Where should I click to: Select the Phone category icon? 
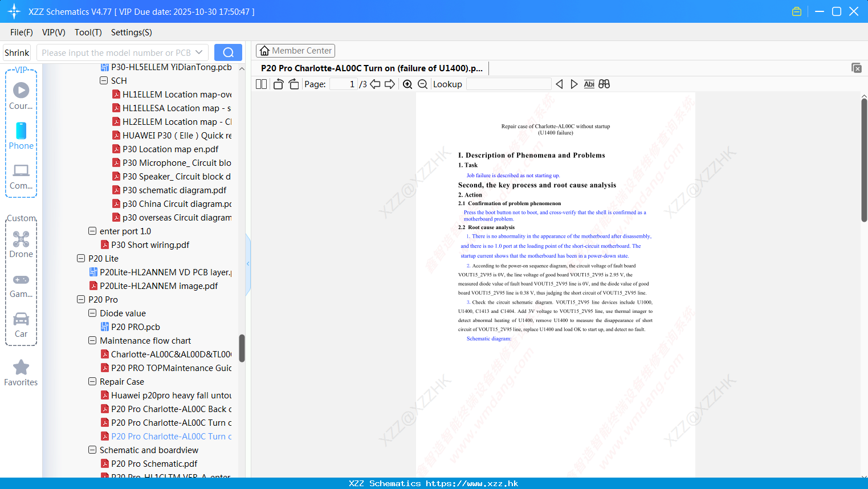[21, 136]
